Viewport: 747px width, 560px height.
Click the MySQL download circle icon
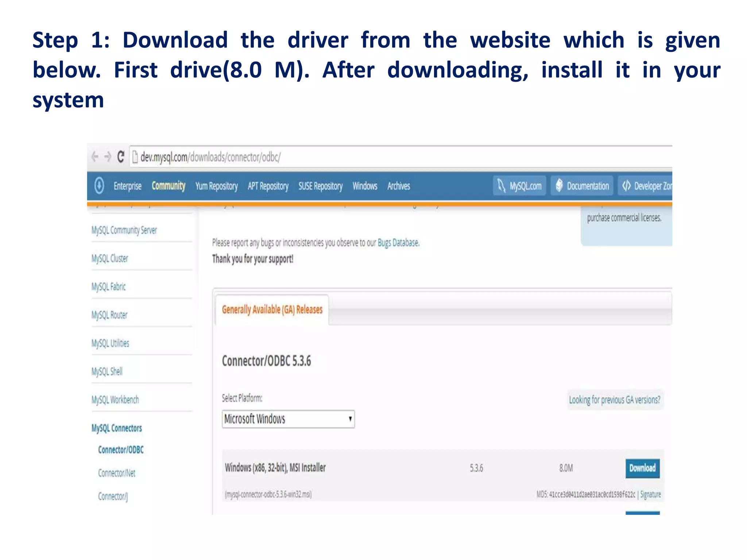coord(99,186)
